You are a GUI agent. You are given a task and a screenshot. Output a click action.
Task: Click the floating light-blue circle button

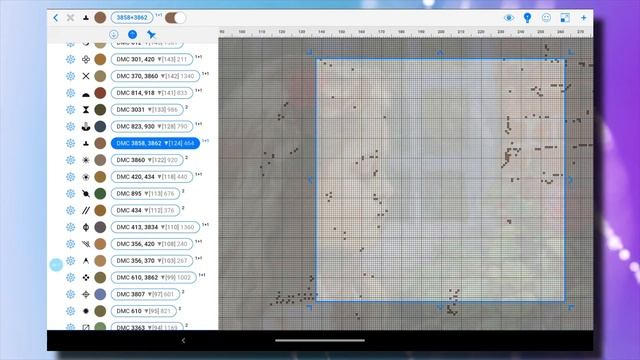56,265
